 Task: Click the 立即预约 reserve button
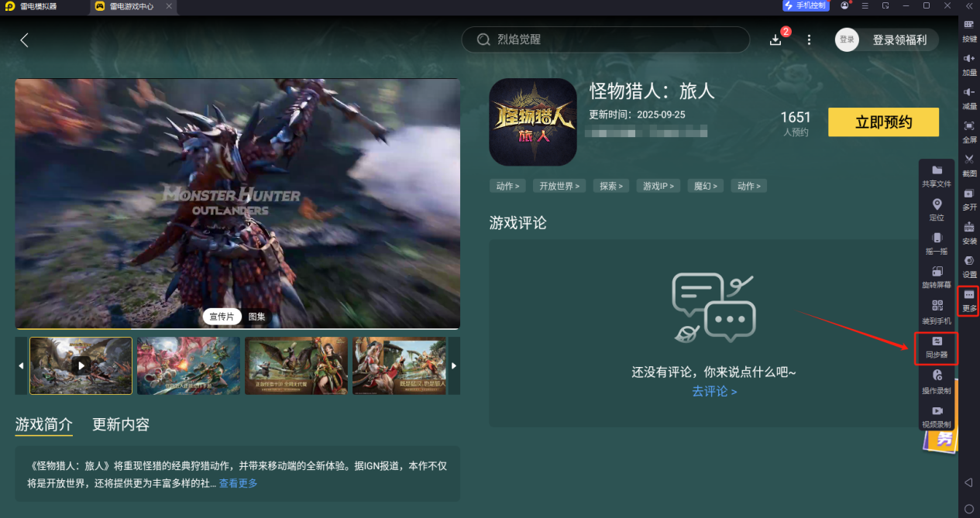pos(883,122)
